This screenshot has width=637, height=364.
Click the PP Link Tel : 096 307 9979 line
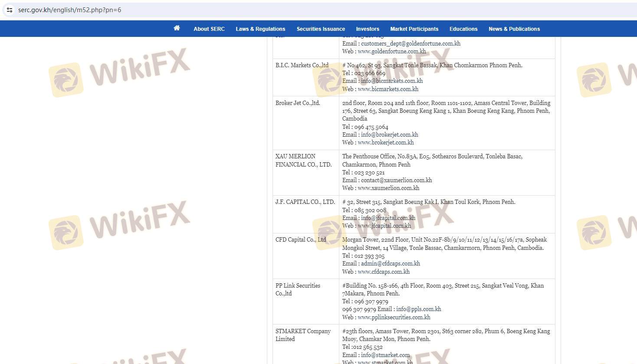point(365,301)
